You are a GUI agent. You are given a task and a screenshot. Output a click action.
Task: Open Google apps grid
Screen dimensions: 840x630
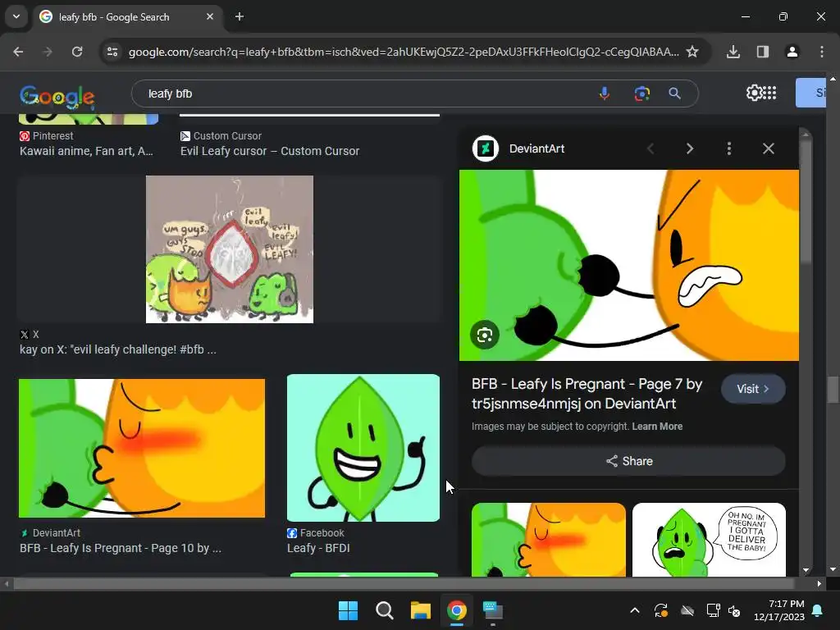[769, 93]
